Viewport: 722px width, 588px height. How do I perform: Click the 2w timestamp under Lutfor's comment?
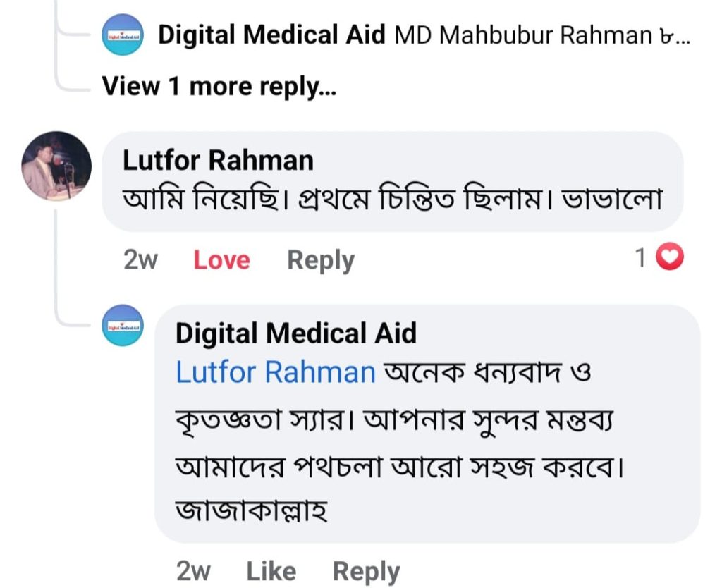[140, 260]
